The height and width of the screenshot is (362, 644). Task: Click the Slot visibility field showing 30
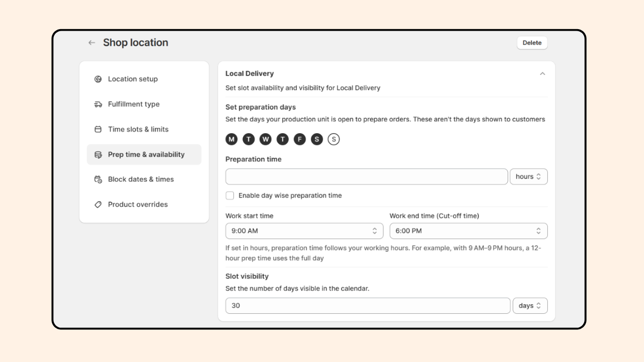368,306
